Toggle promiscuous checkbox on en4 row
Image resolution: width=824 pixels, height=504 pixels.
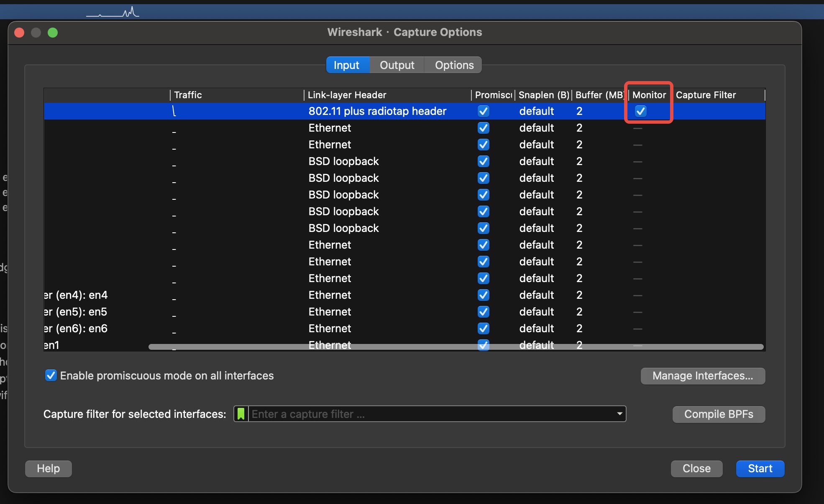tap(483, 295)
